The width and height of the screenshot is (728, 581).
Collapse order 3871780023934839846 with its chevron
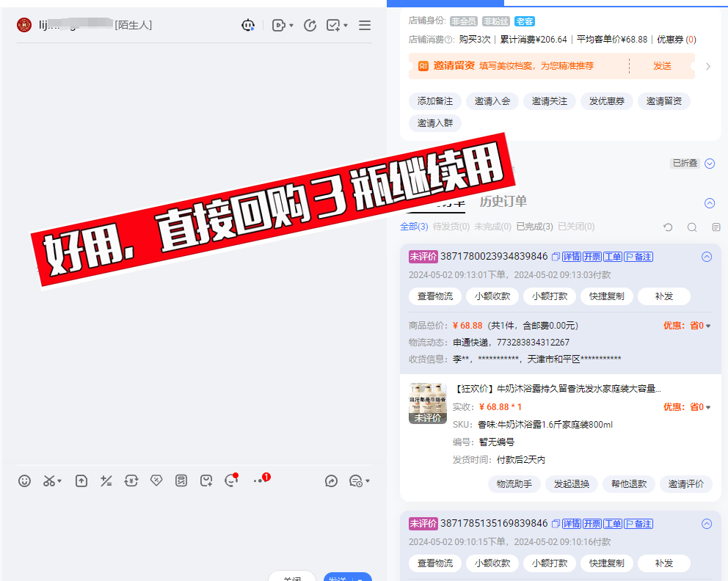707,257
